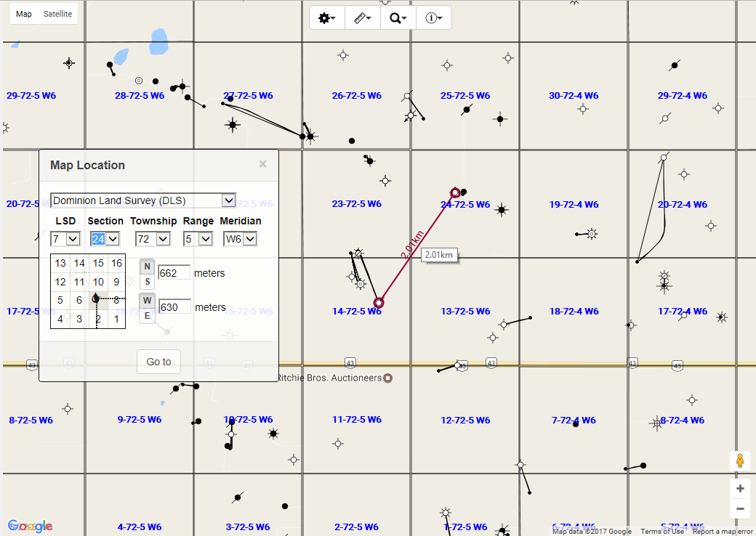The height and width of the screenshot is (536, 756).
Task: Click the 29-72-4 W6 section label
Action: 683,95
